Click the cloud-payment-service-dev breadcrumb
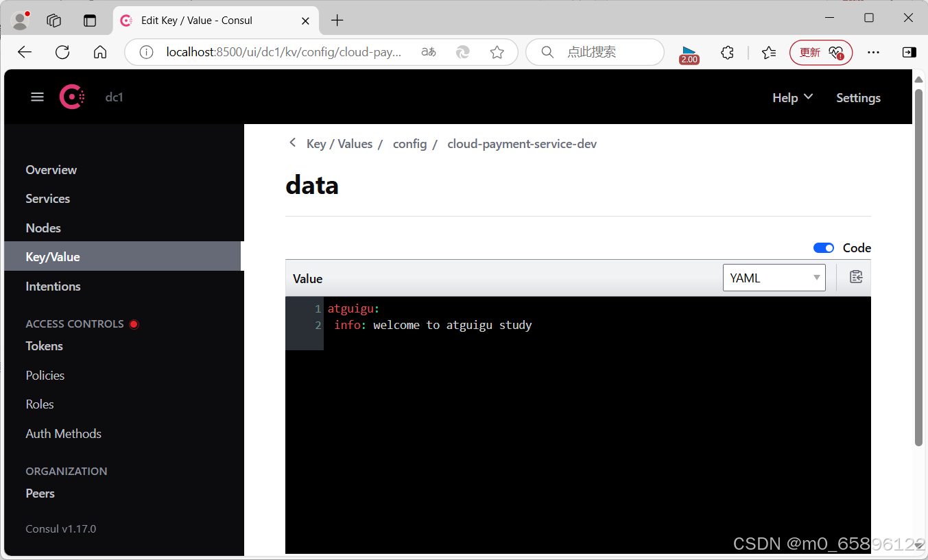 click(x=522, y=144)
